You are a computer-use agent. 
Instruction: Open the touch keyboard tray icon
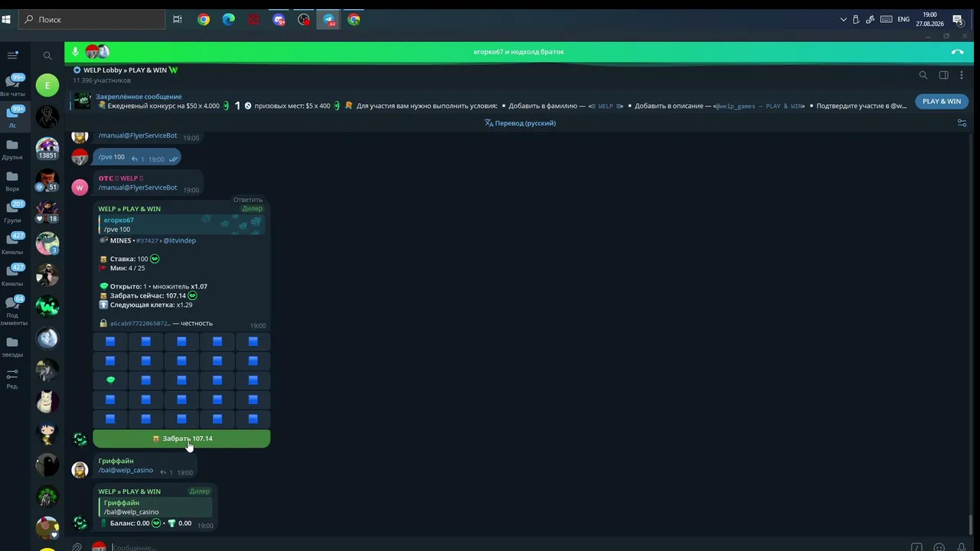tap(887, 20)
